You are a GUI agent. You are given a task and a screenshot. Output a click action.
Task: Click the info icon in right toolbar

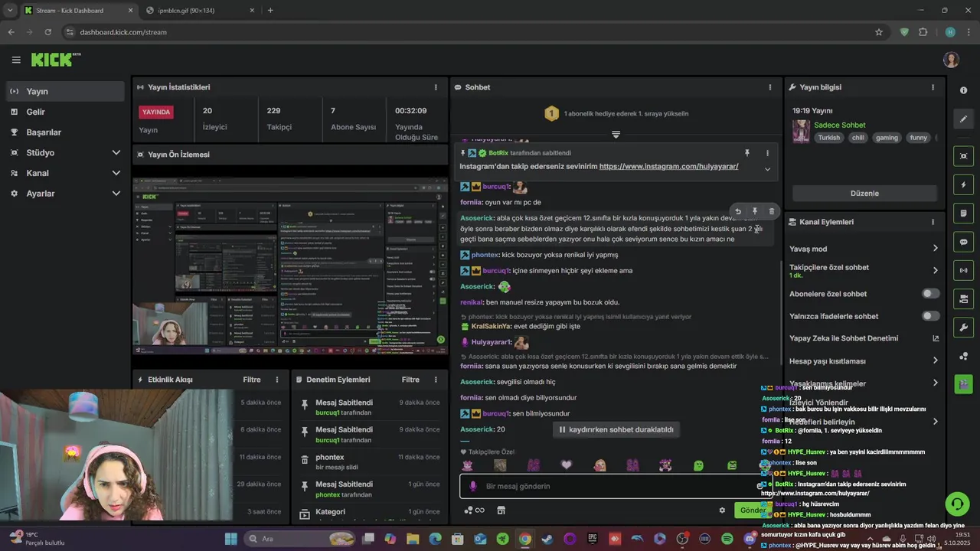(x=963, y=90)
